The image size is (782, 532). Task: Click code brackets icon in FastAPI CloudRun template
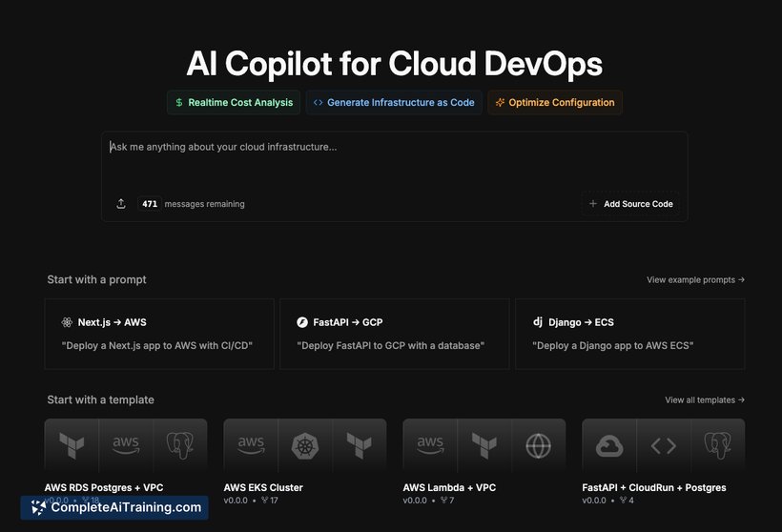[x=664, y=446]
